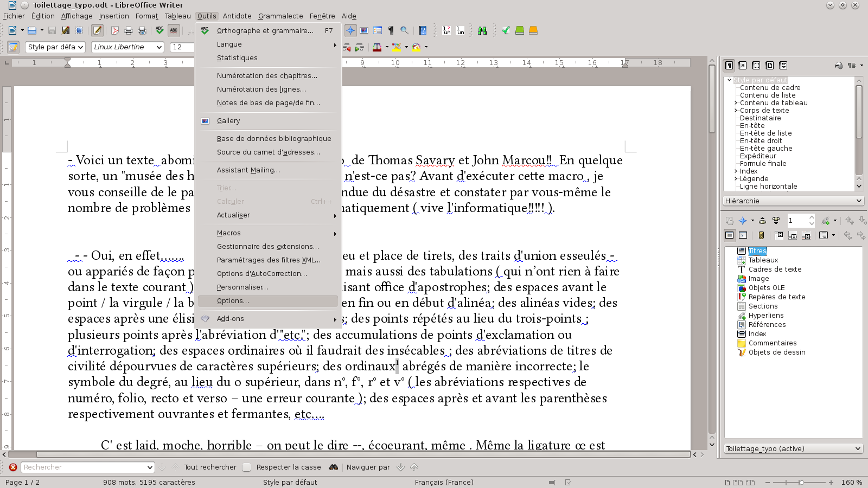Show List Styles in sidebar
Screen dimensions: 868x488
point(783,66)
